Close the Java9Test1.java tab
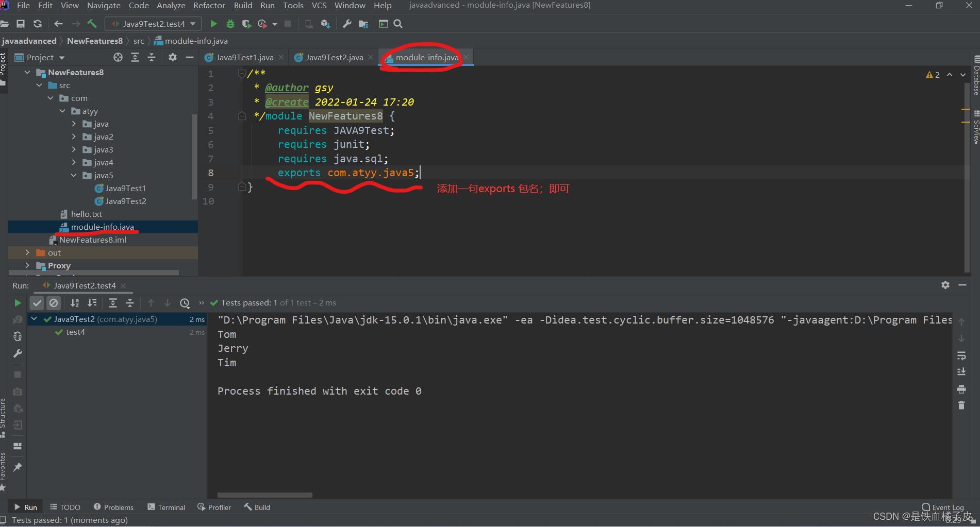The width and height of the screenshot is (980, 527). (281, 57)
